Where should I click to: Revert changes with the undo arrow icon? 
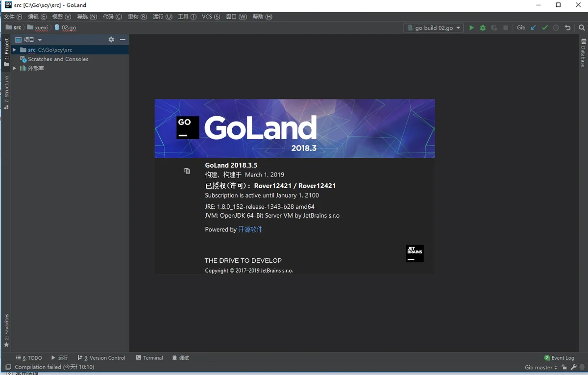point(567,28)
